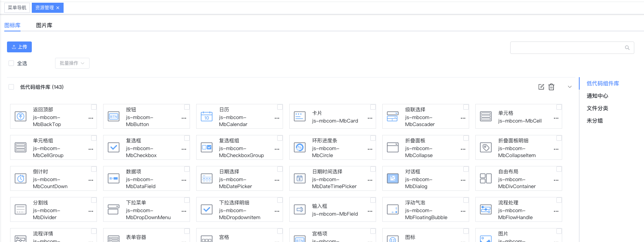The width and height of the screenshot is (644, 242).
Task: Click the search magnifier icon
Action: (627, 48)
